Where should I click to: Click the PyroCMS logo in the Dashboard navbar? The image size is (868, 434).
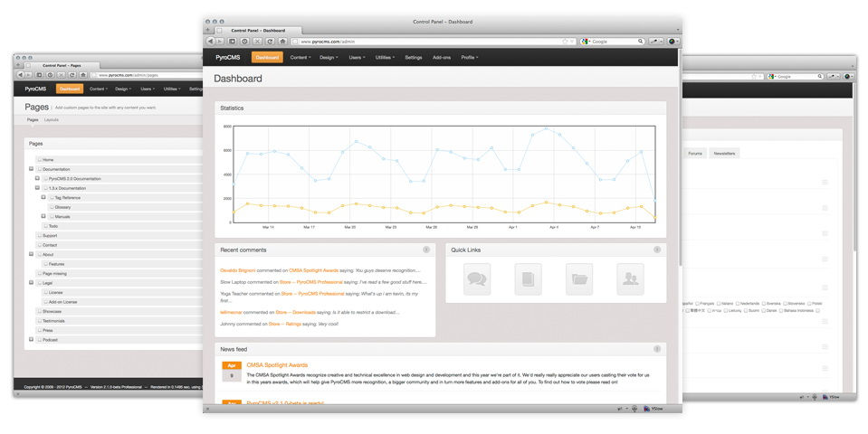click(x=228, y=58)
